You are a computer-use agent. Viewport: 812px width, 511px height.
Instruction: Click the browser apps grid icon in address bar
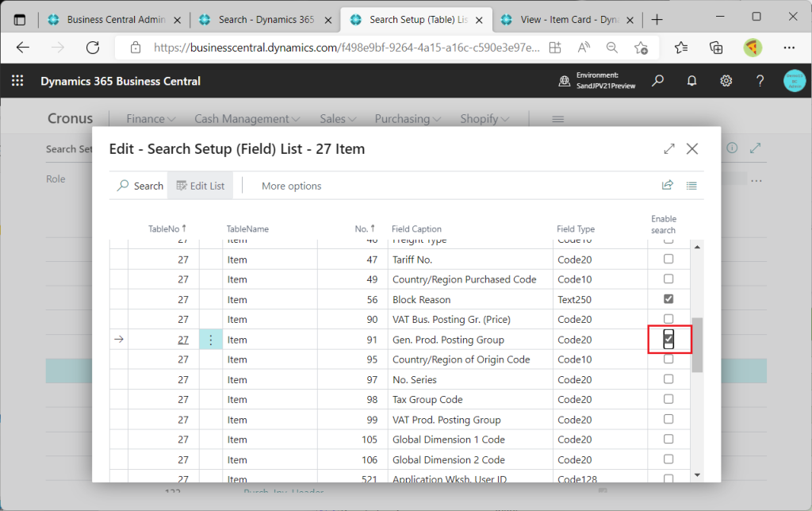tap(555, 48)
